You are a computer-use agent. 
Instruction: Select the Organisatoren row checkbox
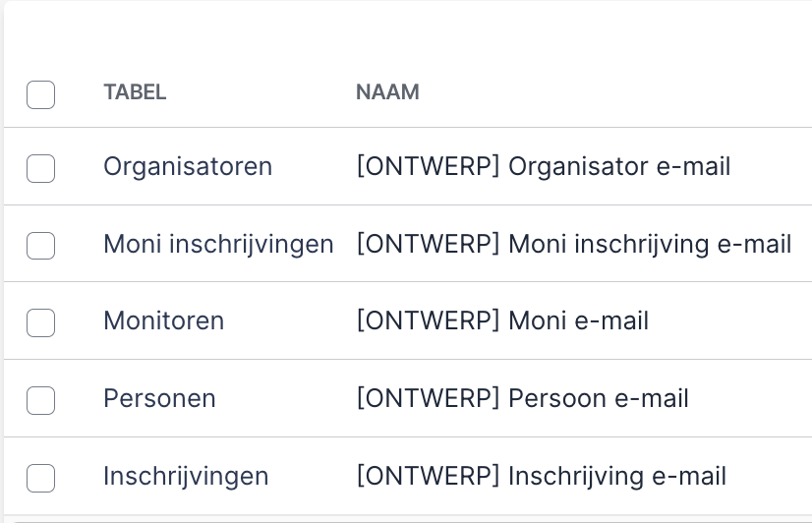40,168
